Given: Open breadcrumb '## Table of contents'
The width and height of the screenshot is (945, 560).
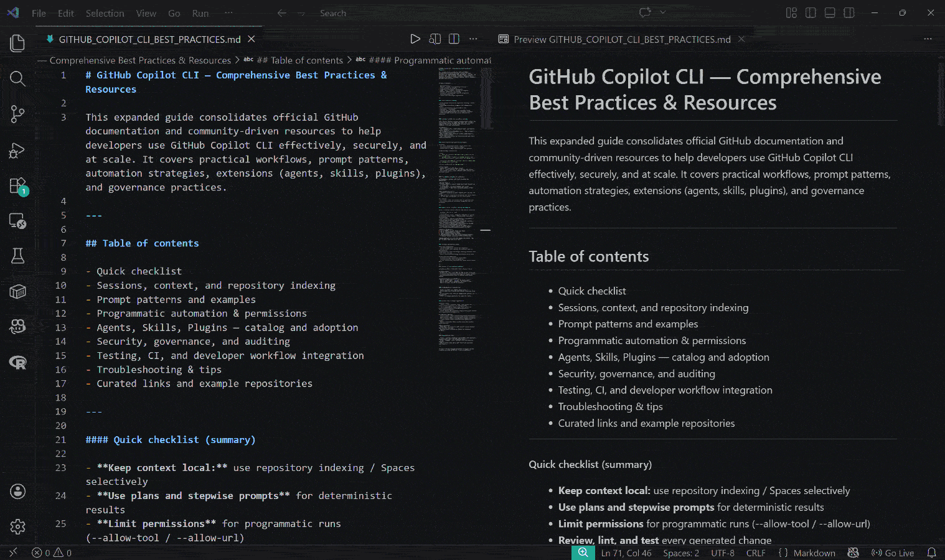Looking at the screenshot, I should point(299,60).
